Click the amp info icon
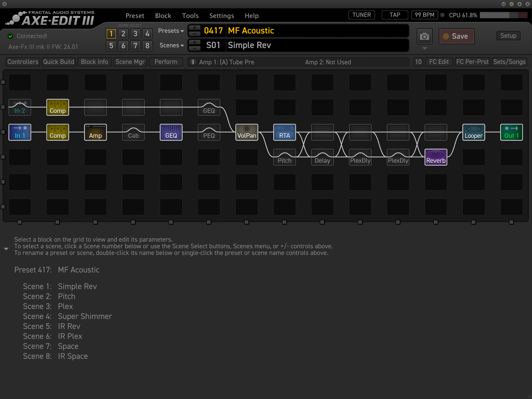This screenshot has height=399, width=532. [193, 62]
